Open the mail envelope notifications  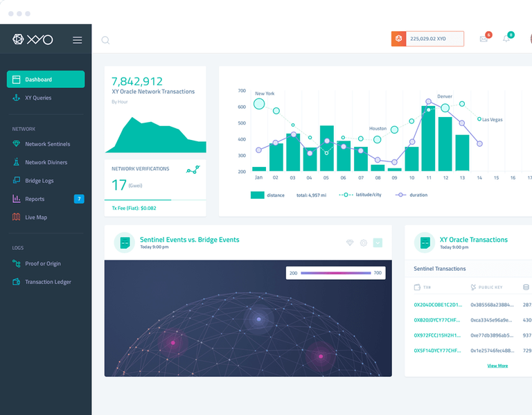484,39
